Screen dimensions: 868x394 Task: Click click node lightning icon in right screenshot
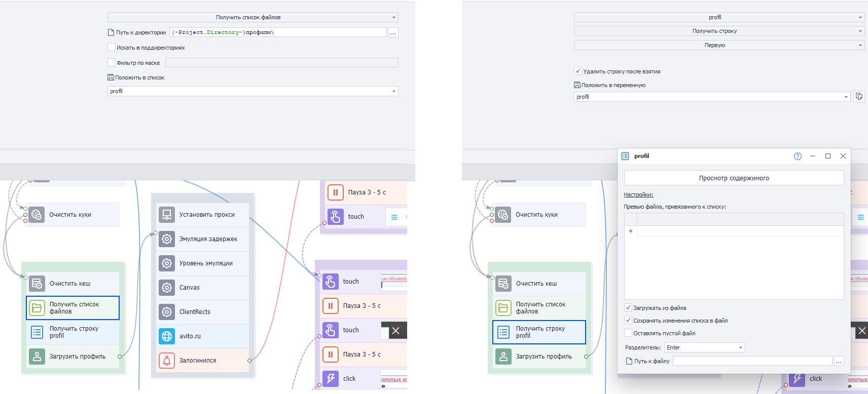tap(797, 378)
